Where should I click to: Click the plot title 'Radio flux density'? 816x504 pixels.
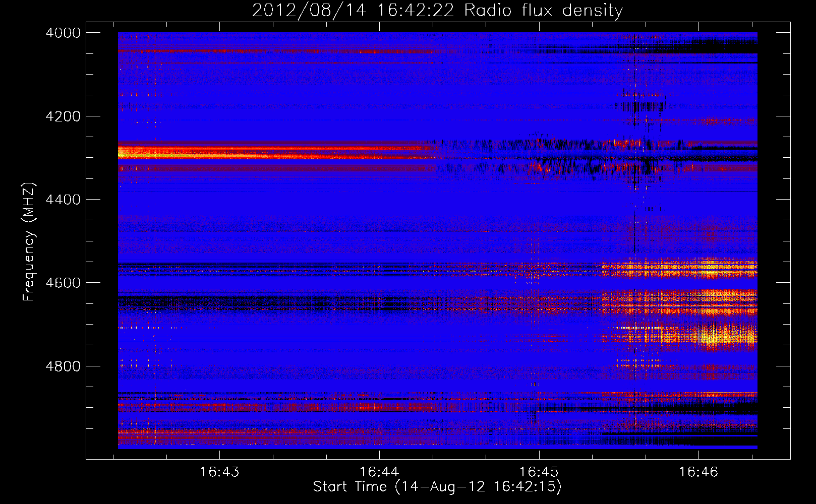[543, 10]
